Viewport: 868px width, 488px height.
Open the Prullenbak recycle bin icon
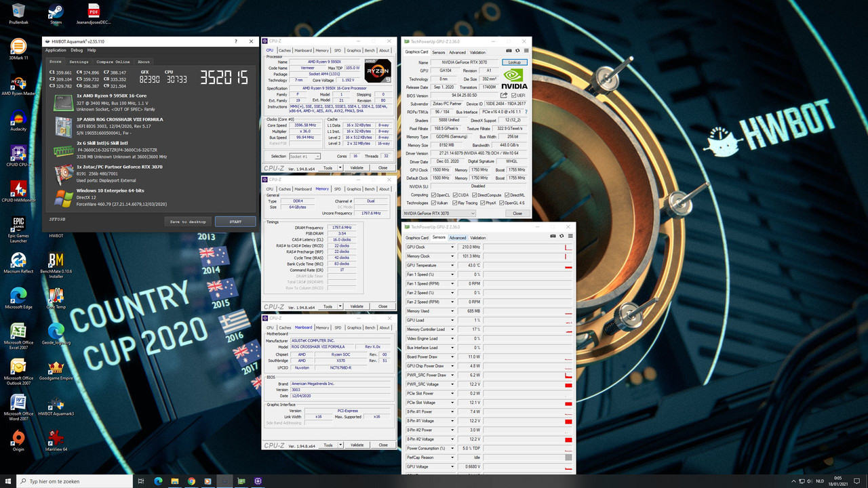(x=18, y=14)
